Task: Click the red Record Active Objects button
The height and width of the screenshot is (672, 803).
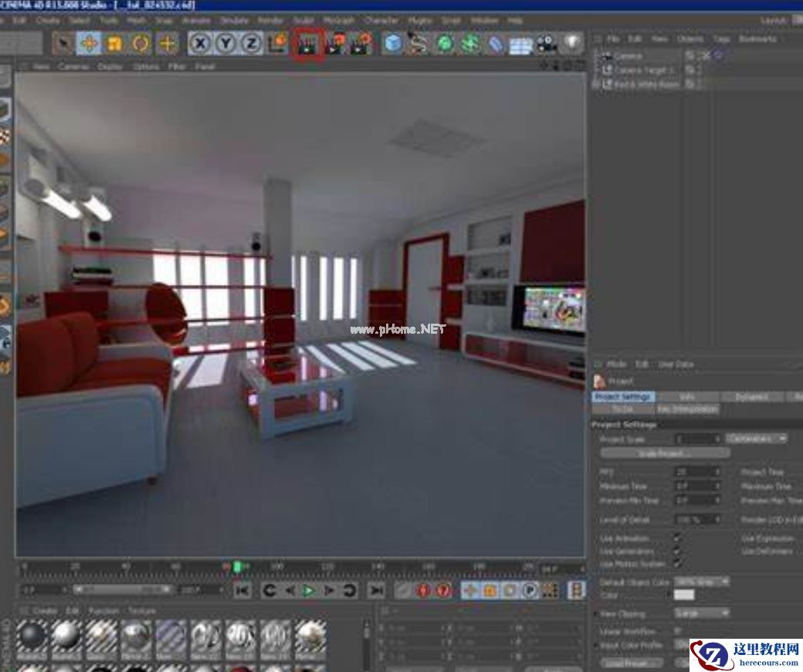Action: tap(423, 591)
